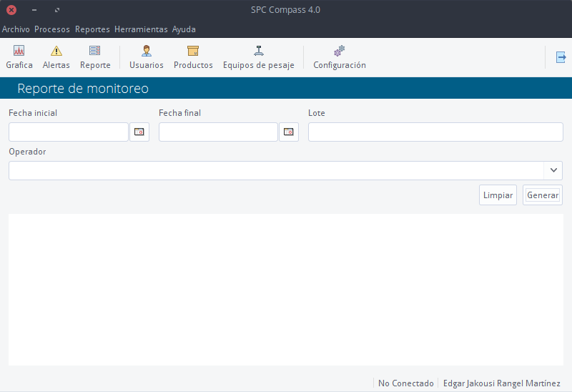Open calendar picker for Fecha final
The width and height of the screenshot is (572, 392).
[x=289, y=132]
